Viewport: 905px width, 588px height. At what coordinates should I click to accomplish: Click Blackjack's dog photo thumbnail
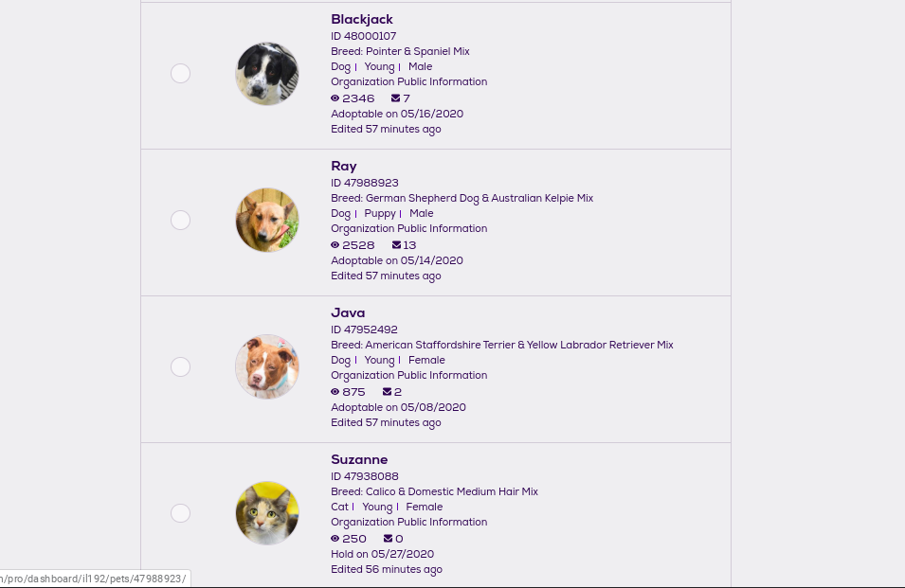[267, 74]
